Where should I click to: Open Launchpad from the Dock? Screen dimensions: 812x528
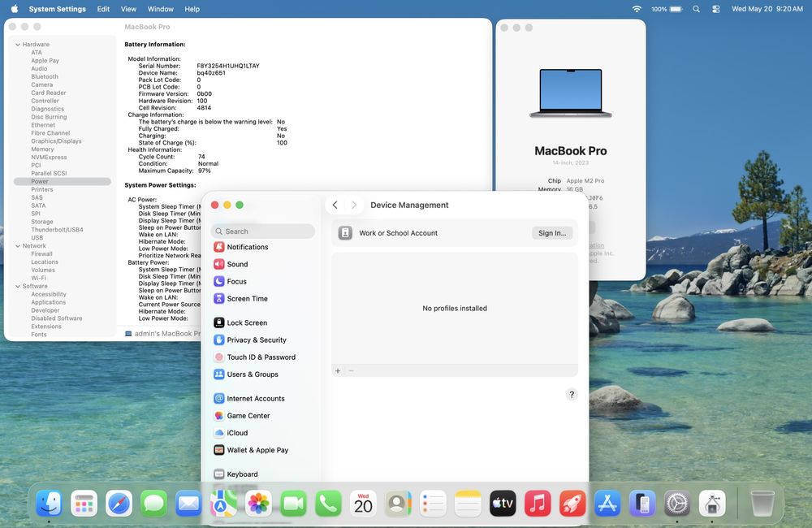(x=84, y=503)
